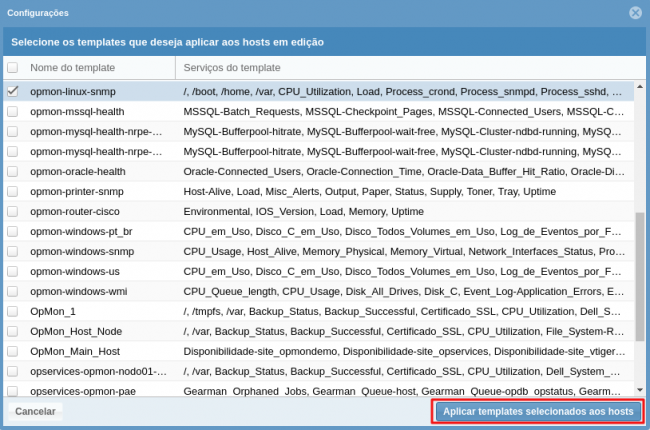Image resolution: width=650 pixels, height=430 pixels.
Task: Check the opmon-windows-snmp checkbox
Action: pyautogui.click(x=13, y=251)
